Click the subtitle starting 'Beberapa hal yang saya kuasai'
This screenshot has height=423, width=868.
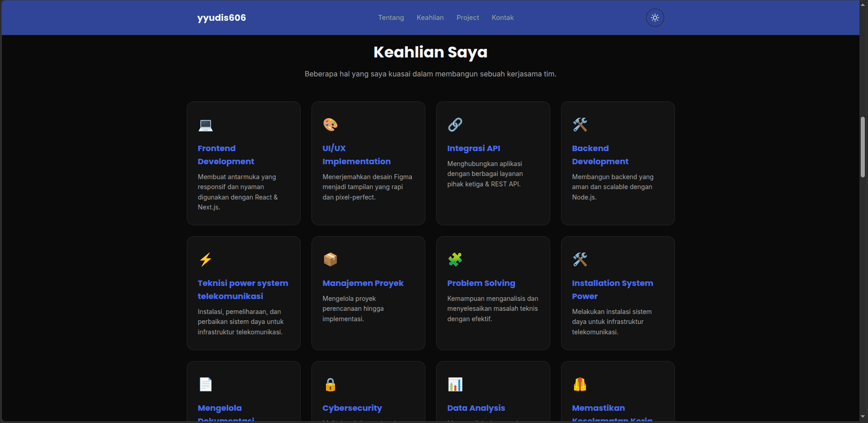(x=430, y=74)
